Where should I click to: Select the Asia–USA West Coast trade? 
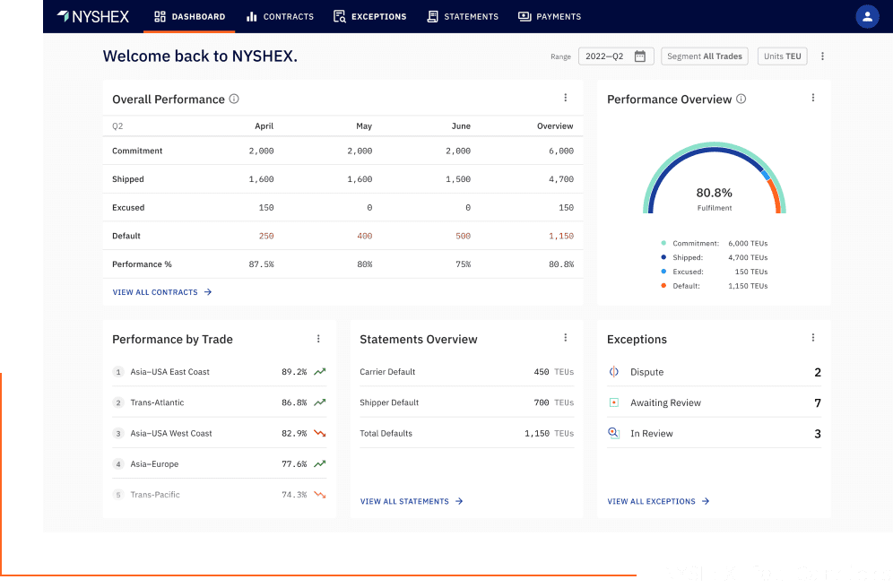click(220, 433)
